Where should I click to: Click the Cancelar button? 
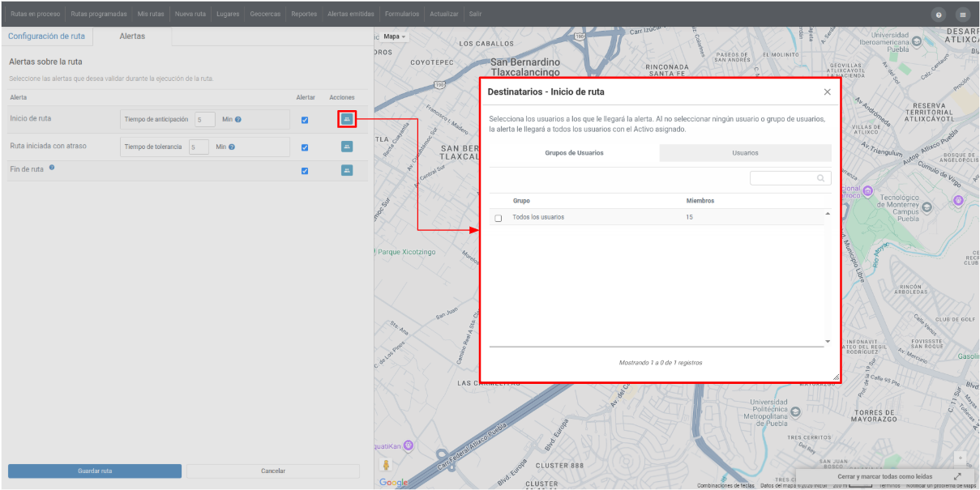coord(273,471)
